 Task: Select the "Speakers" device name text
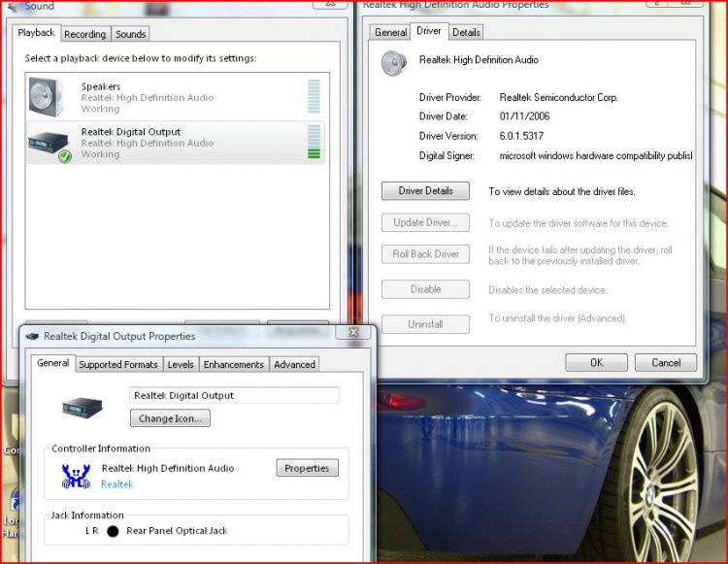[x=101, y=86]
